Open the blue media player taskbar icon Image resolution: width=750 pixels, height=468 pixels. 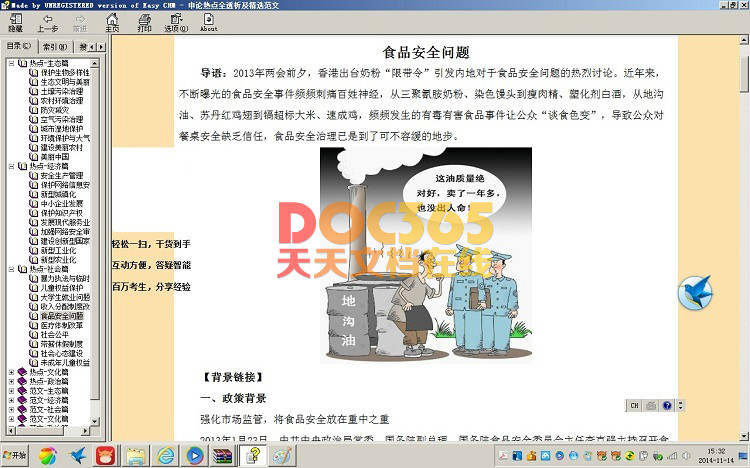point(194,456)
